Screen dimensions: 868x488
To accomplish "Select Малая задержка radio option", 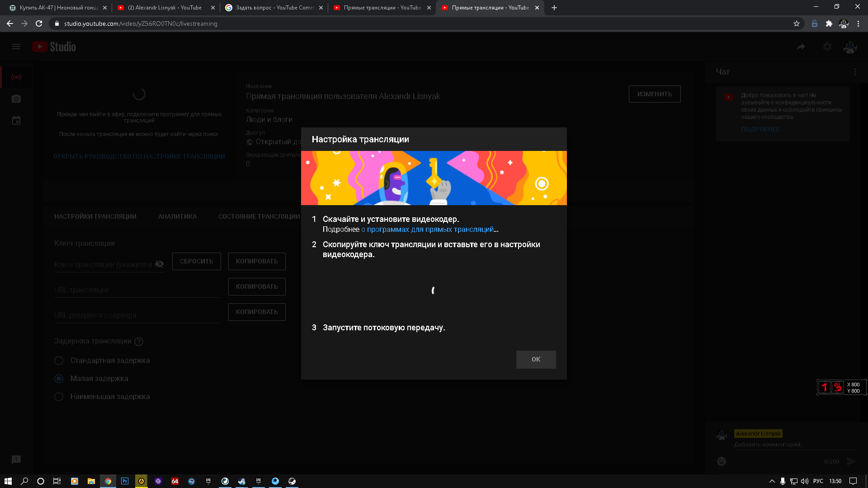I will pyautogui.click(x=59, y=378).
